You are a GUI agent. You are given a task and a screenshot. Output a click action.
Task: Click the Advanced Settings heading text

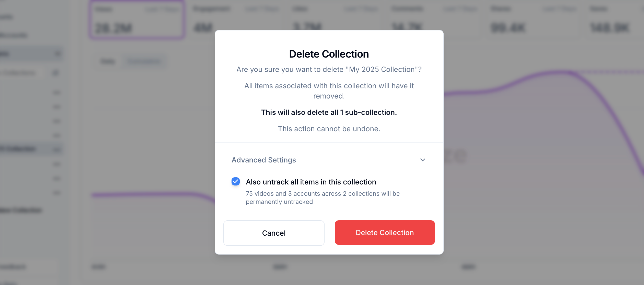(x=264, y=160)
